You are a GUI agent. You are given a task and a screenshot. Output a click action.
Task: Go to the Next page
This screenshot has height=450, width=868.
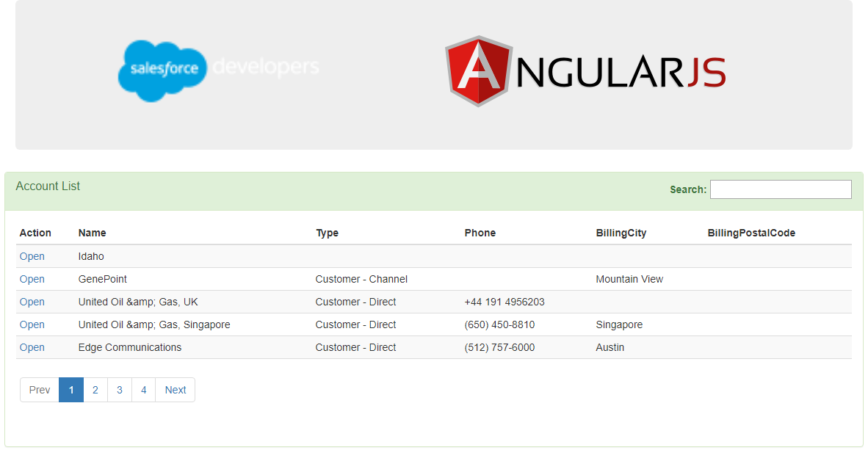point(176,390)
